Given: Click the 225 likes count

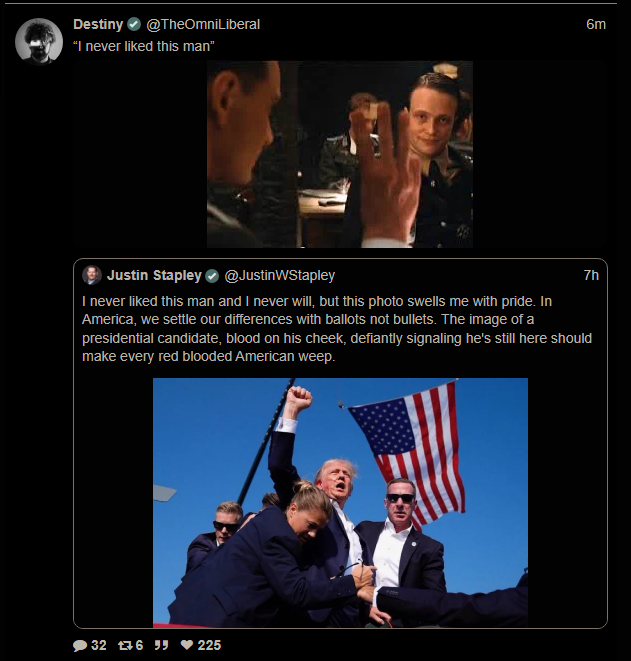Looking at the screenshot, I should [209, 645].
